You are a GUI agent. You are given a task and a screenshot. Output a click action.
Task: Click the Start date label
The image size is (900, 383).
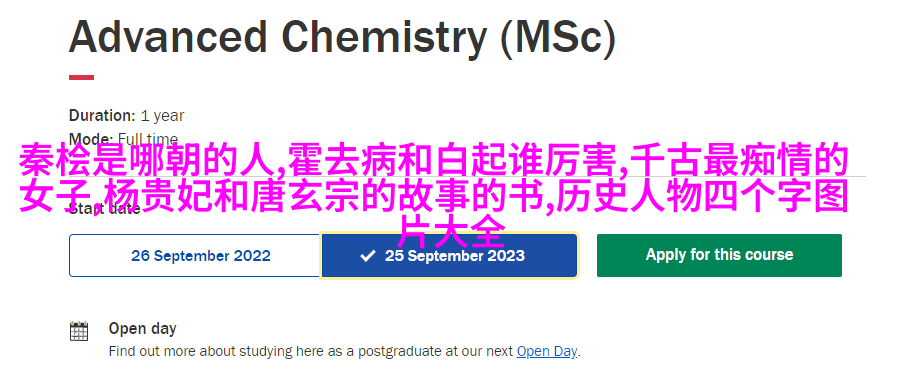[104, 208]
